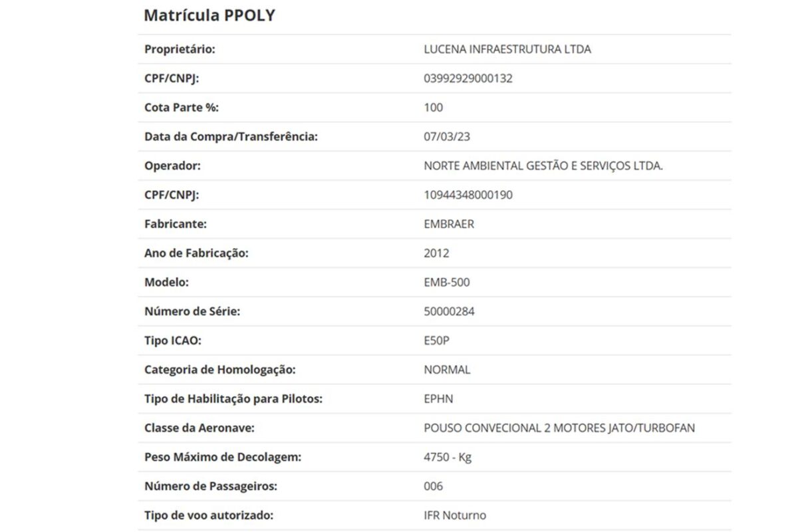Click operator name NORTE AMBIENTAL GESTÃO E SERVIÇOS
The width and height of the screenshot is (798, 532).
(543, 166)
